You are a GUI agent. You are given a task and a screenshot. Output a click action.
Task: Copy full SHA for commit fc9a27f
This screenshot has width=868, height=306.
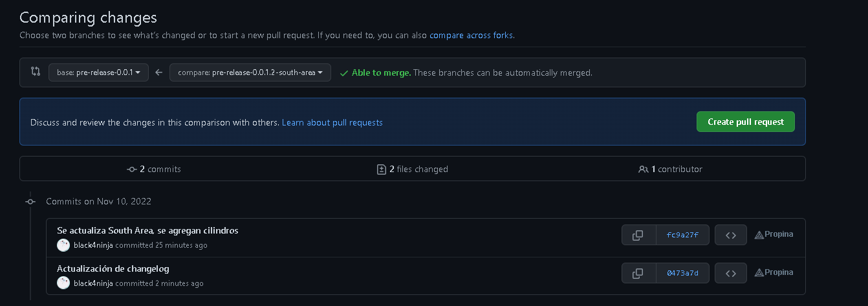coord(638,235)
